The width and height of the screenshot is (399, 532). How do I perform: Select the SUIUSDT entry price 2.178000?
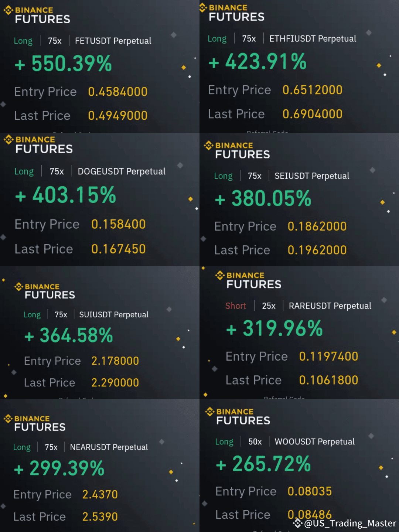point(115,361)
